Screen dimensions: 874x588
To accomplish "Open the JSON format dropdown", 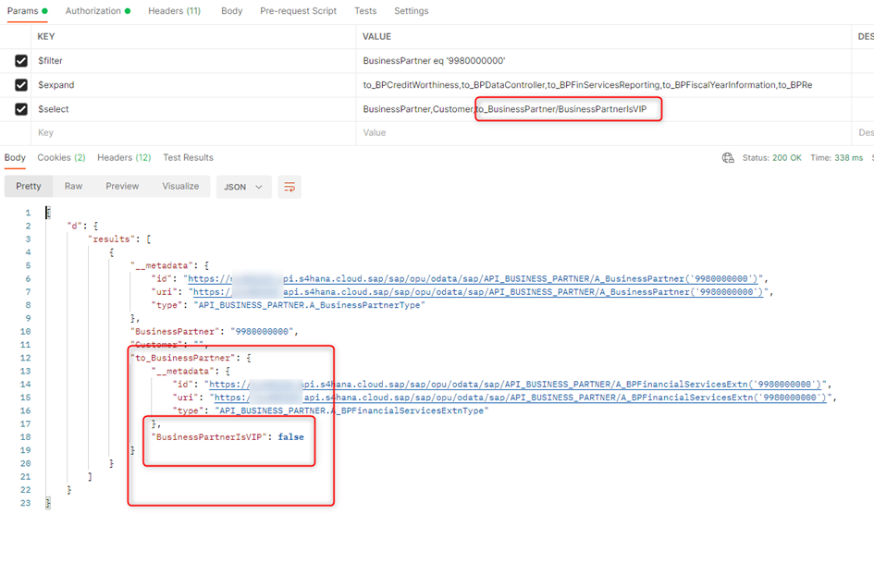I will click(244, 187).
